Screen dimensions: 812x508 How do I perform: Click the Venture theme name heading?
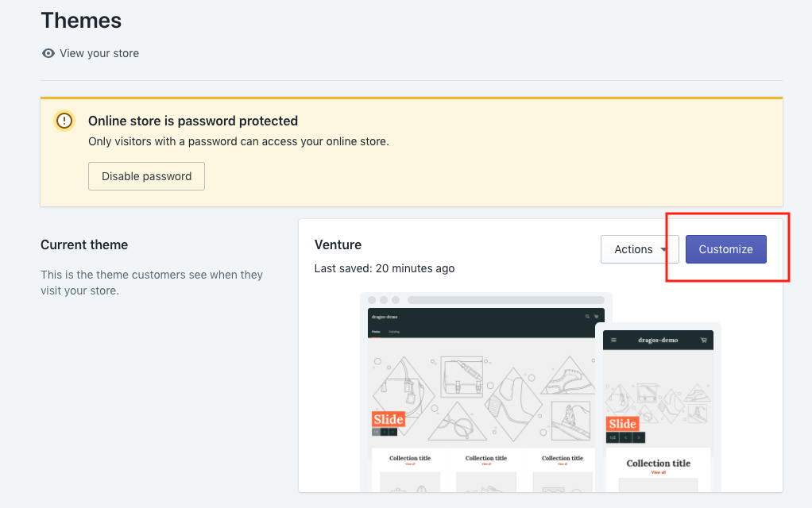(338, 244)
